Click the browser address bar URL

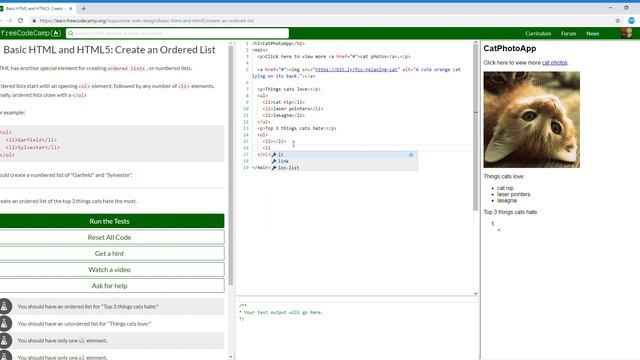click(x=147, y=20)
